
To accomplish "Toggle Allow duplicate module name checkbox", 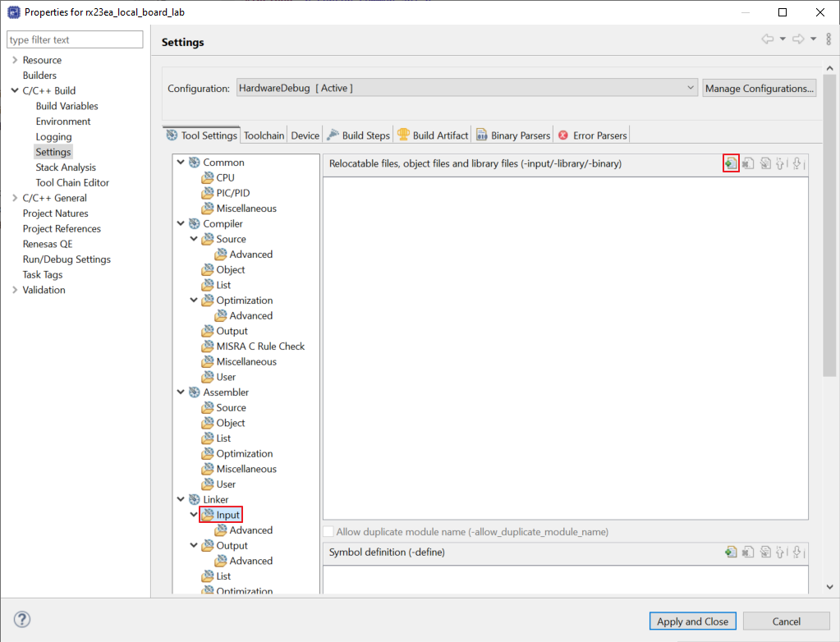I will coord(328,532).
